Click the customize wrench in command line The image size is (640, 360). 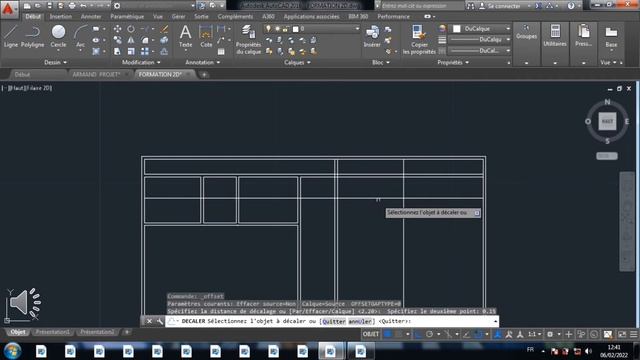(160, 321)
